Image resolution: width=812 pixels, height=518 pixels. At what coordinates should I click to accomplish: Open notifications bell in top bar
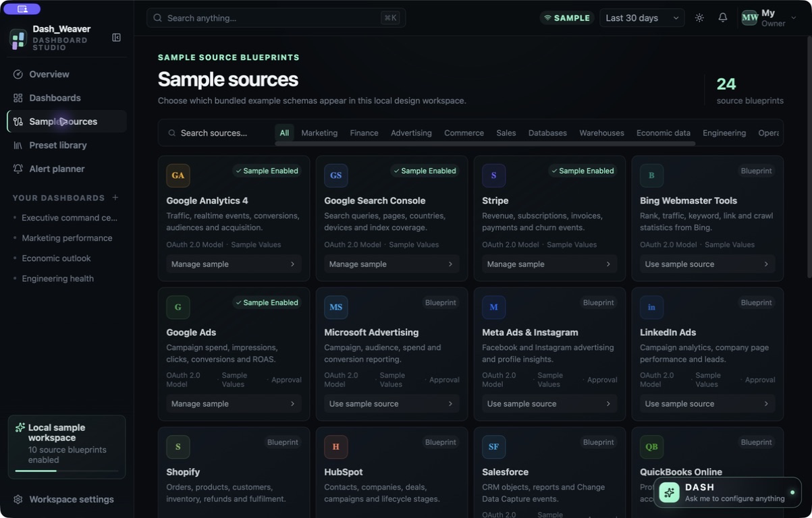tap(722, 18)
